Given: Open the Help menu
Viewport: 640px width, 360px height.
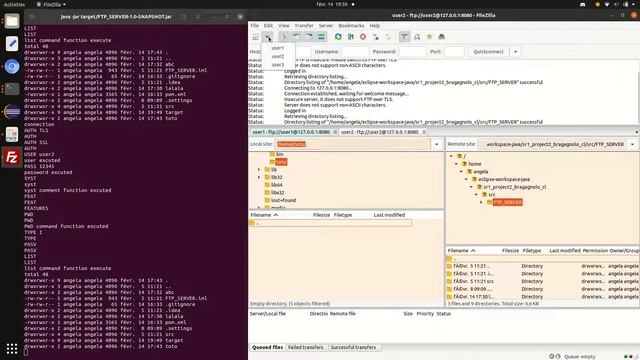Looking at the screenshot, I should pyautogui.click(x=375, y=26).
